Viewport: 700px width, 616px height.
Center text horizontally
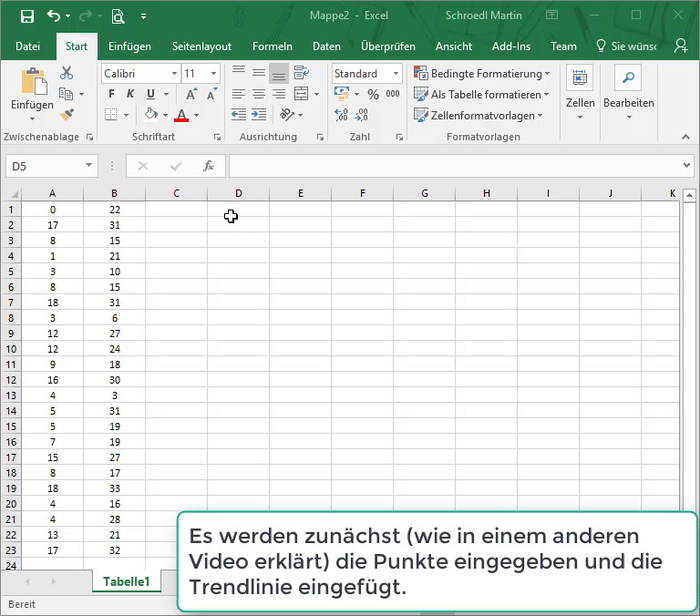(x=259, y=94)
